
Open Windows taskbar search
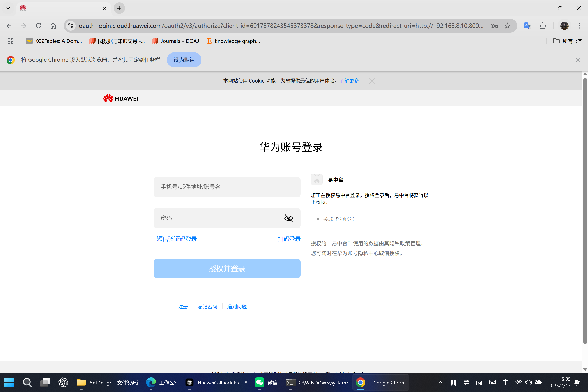point(27,382)
